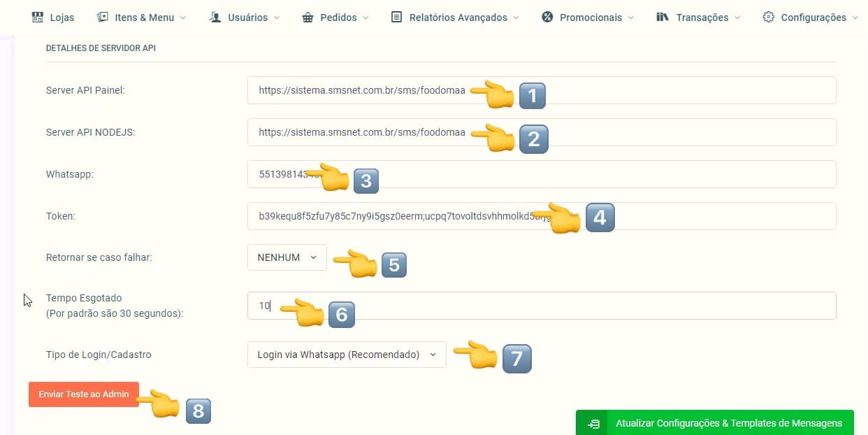Click the Itens & Menu icon
The height and width of the screenshot is (435, 868).
coord(103,17)
